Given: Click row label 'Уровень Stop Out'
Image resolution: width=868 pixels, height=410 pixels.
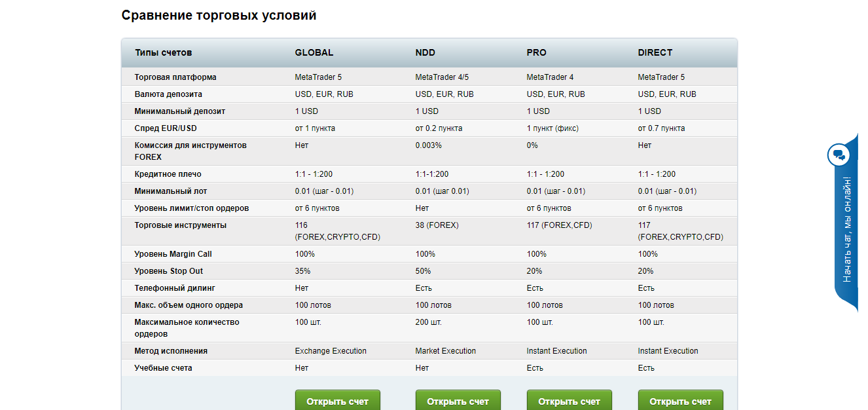Looking at the screenshot, I should click(170, 271).
